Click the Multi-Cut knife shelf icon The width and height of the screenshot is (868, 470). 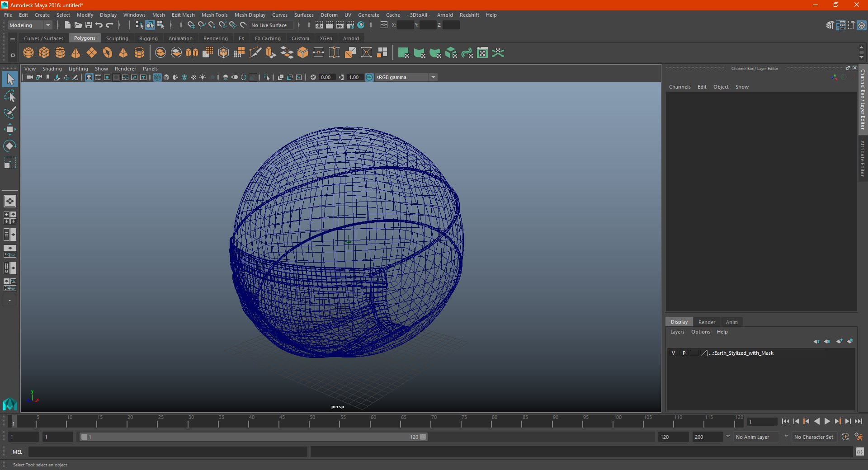pyautogui.click(x=255, y=53)
